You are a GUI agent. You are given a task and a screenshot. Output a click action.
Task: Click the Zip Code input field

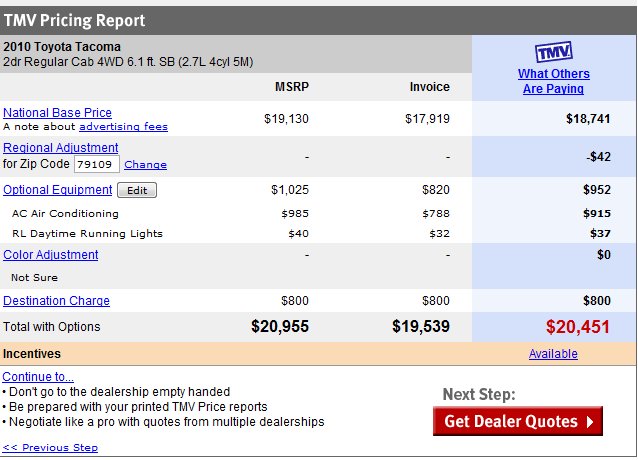tap(97, 164)
